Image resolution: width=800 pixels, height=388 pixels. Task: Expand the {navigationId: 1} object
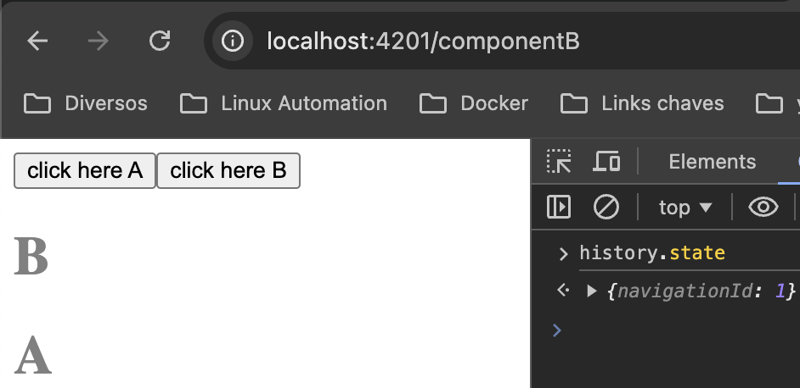592,291
